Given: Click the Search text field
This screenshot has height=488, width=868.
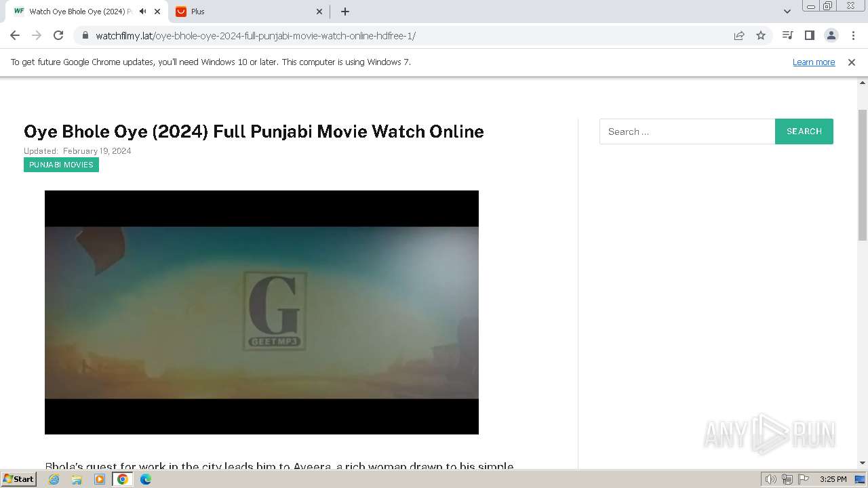Looking at the screenshot, I should coord(687,131).
